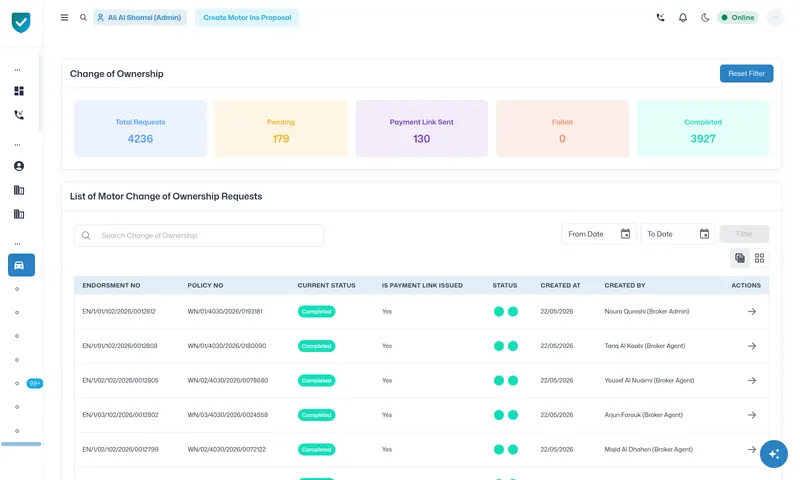Select the Payment Link Sent card

(x=421, y=129)
